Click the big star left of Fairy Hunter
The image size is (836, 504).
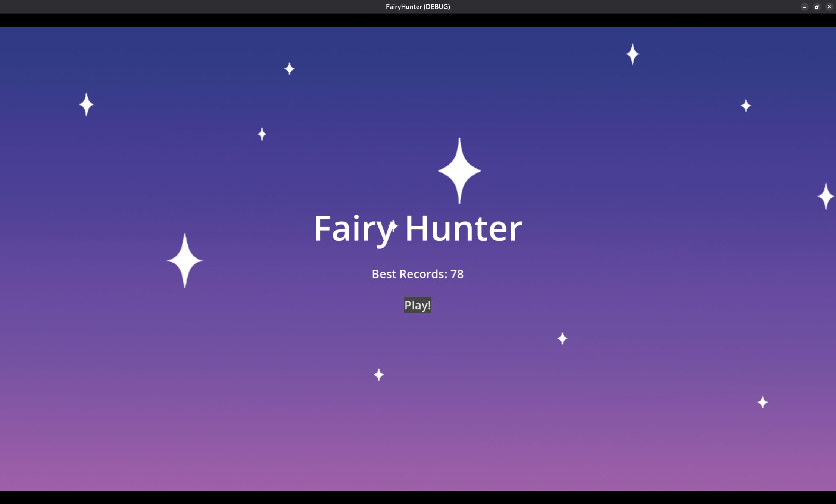185,260
